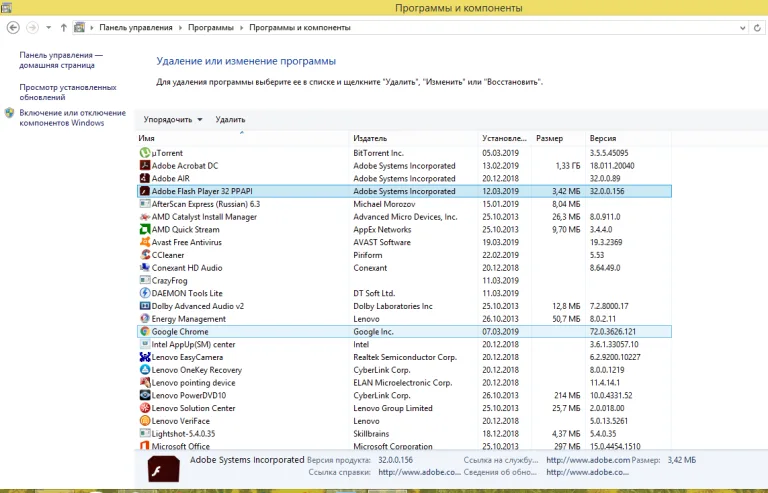The height and width of the screenshot is (493, 768).
Task: Click the Lenovo OneKey Recovery icon
Action: click(144, 370)
